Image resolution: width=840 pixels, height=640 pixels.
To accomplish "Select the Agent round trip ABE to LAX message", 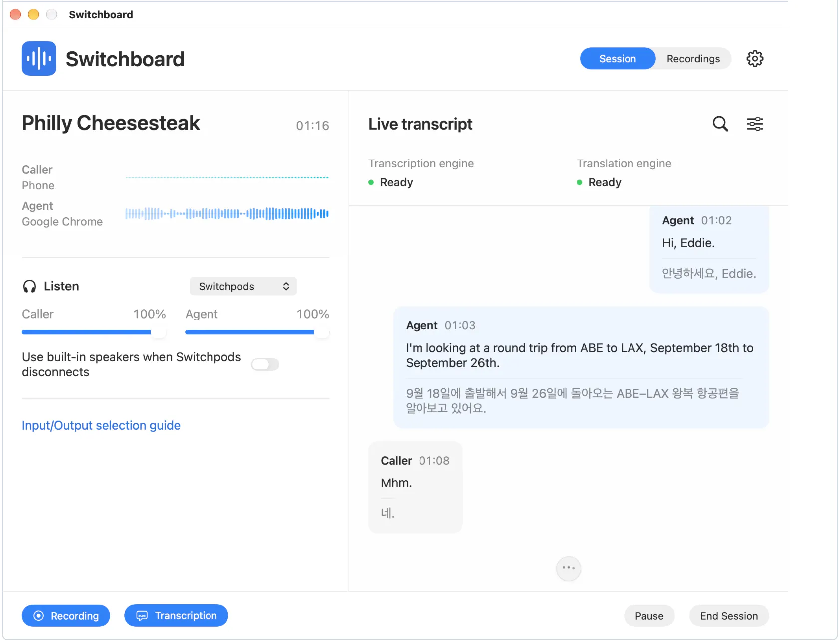I will click(581, 367).
